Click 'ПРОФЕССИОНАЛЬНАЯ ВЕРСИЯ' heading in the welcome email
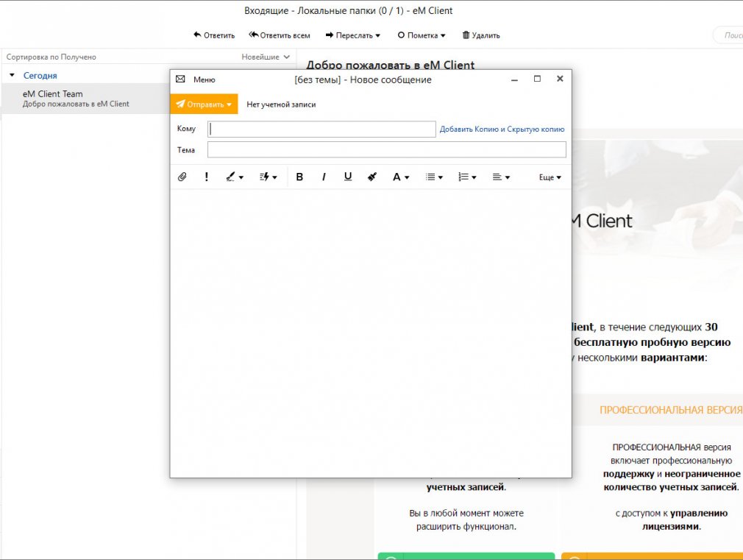The height and width of the screenshot is (560, 743). pos(671,410)
